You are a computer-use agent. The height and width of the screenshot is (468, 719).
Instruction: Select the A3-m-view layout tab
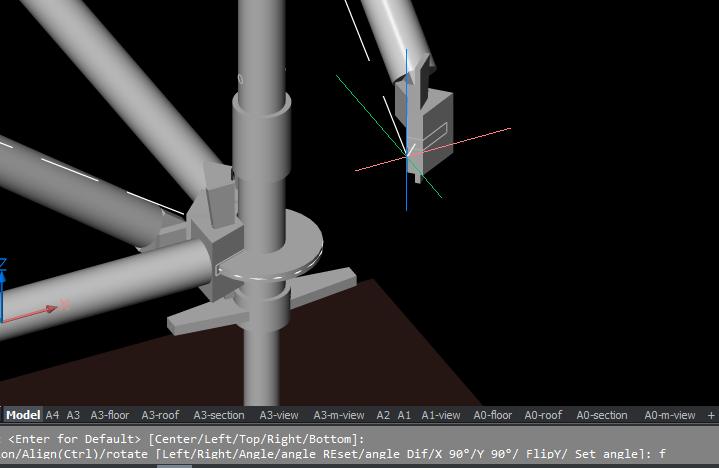338,415
